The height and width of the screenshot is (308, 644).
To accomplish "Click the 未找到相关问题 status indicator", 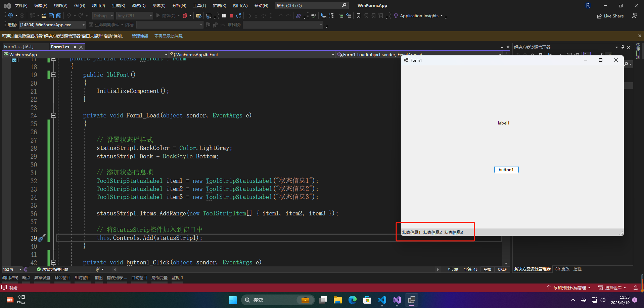I will click(x=52, y=269).
